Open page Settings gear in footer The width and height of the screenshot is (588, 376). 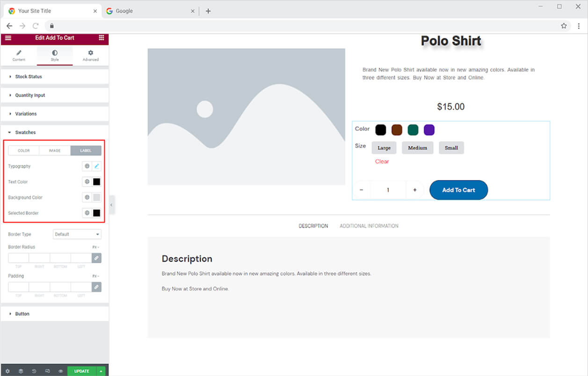point(7,371)
